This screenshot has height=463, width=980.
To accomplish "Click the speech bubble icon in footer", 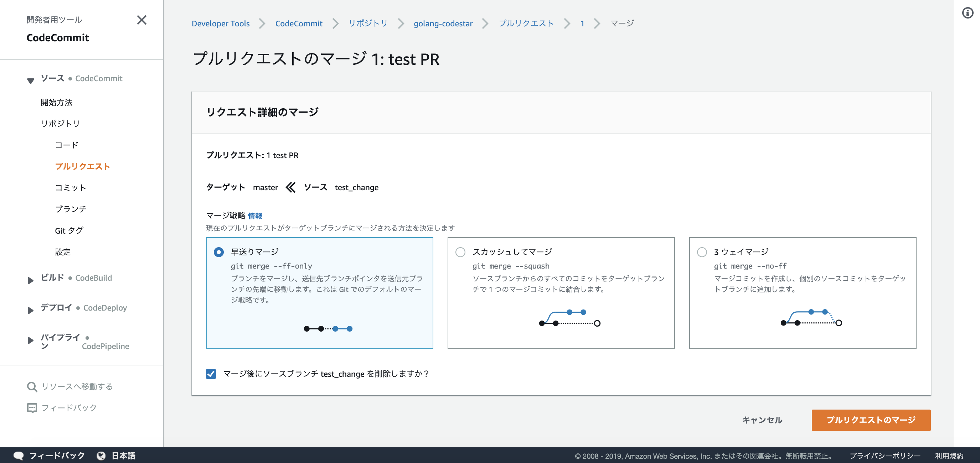I will point(18,456).
